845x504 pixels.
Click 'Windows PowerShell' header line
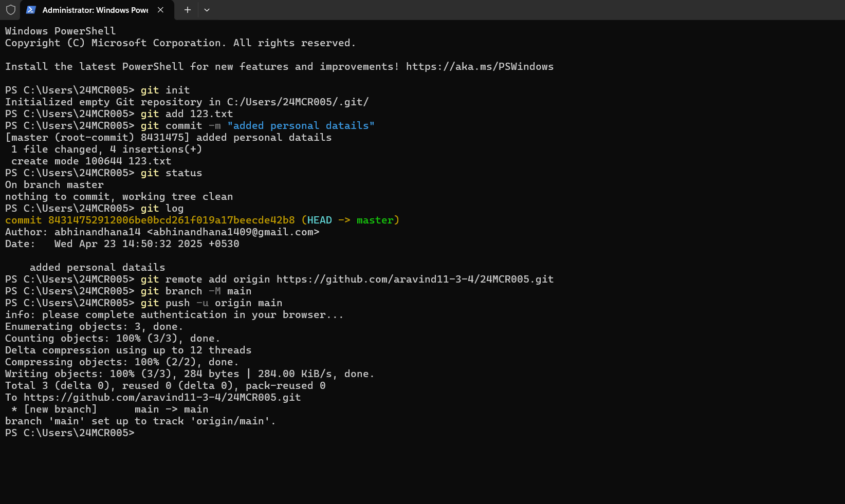point(60,31)
